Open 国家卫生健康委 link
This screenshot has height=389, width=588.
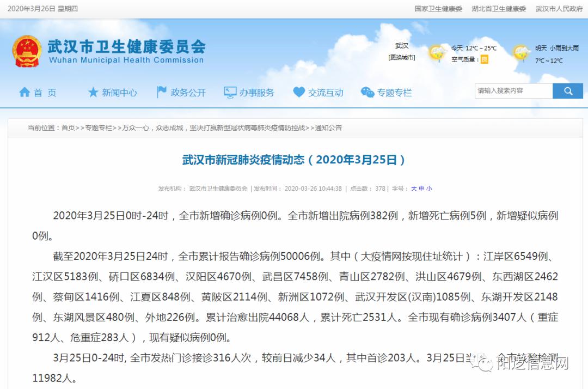[438, 9]
